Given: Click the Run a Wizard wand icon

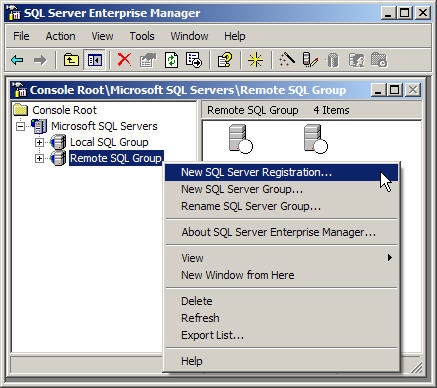Looking at the screenshot, I should click(287, 60).
